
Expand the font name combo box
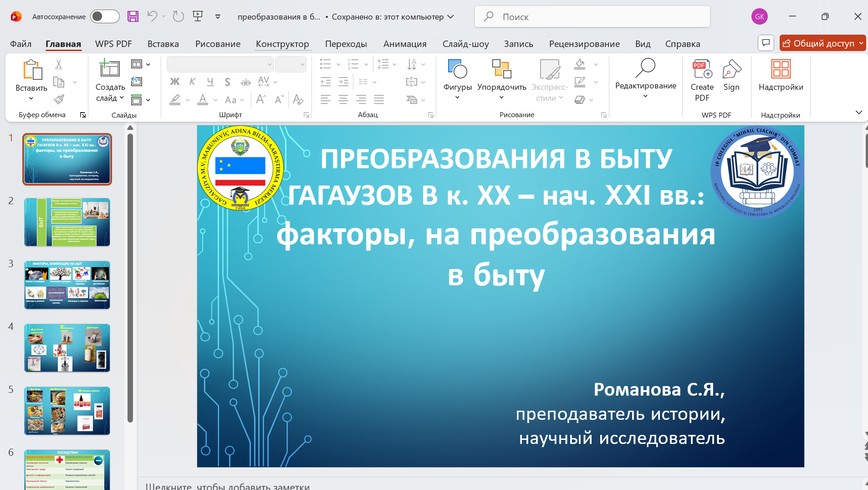coord(269,65)
